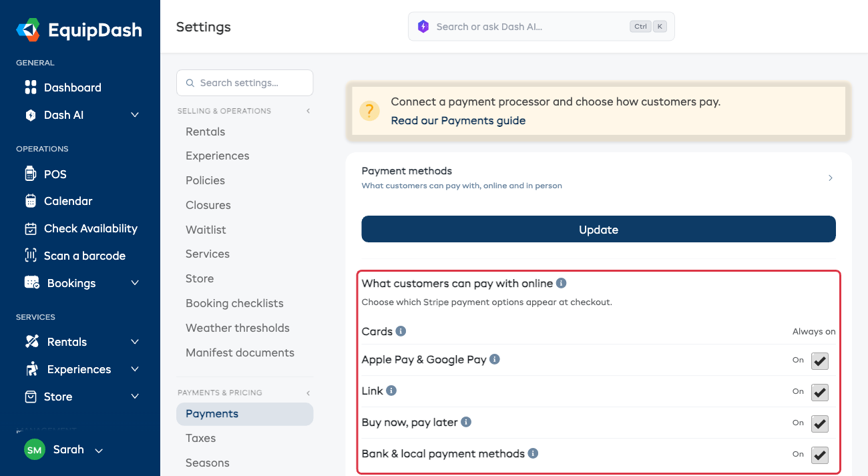
Task: Click the Calendar sidebar icon
Action: click(x=31, y=201)
